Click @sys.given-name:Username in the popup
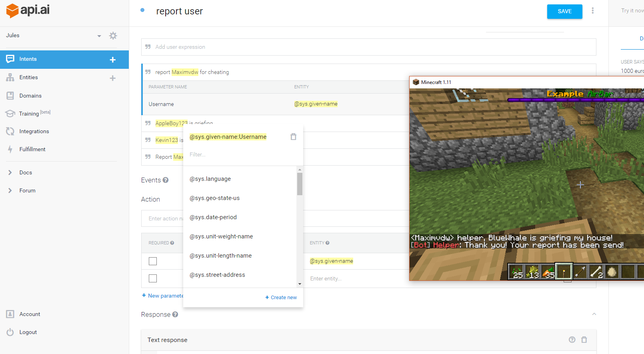This screenshot has height=354, width=644. tap(228, 137)
